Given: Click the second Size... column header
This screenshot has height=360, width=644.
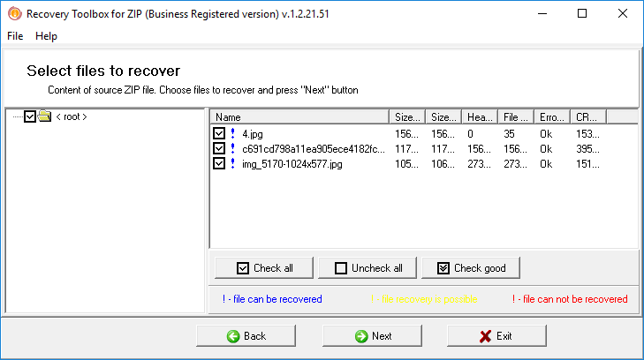Looking at the screenshot, I should pos(443,116).
